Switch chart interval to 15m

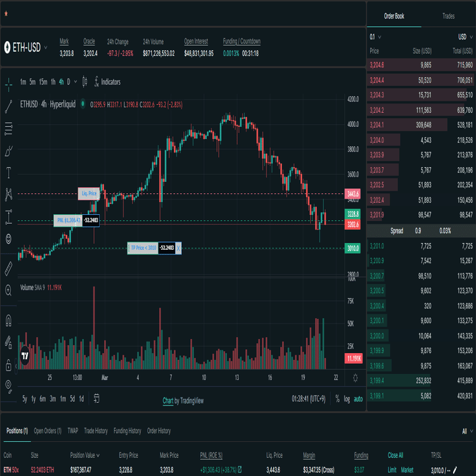click(43, 82)
